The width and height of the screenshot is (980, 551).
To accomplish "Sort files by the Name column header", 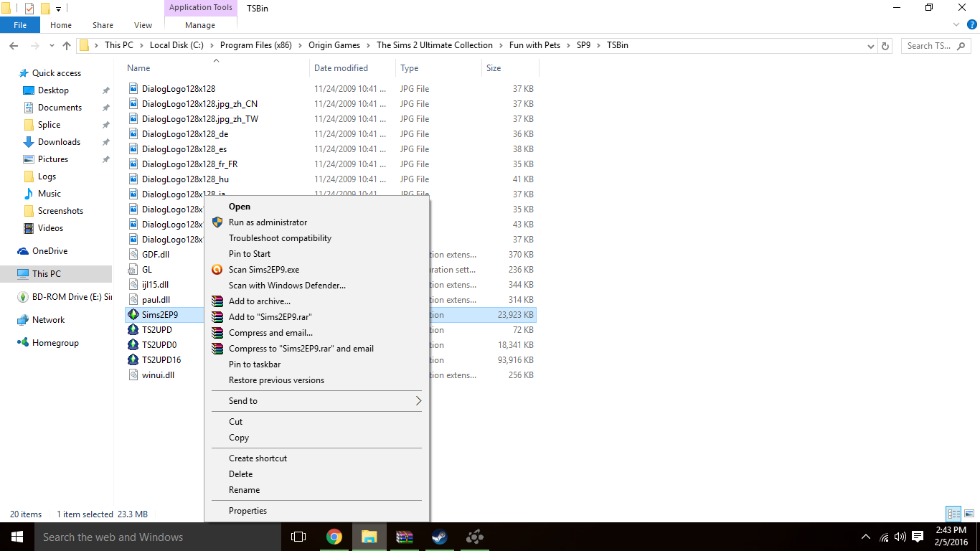I will (138, 68).
